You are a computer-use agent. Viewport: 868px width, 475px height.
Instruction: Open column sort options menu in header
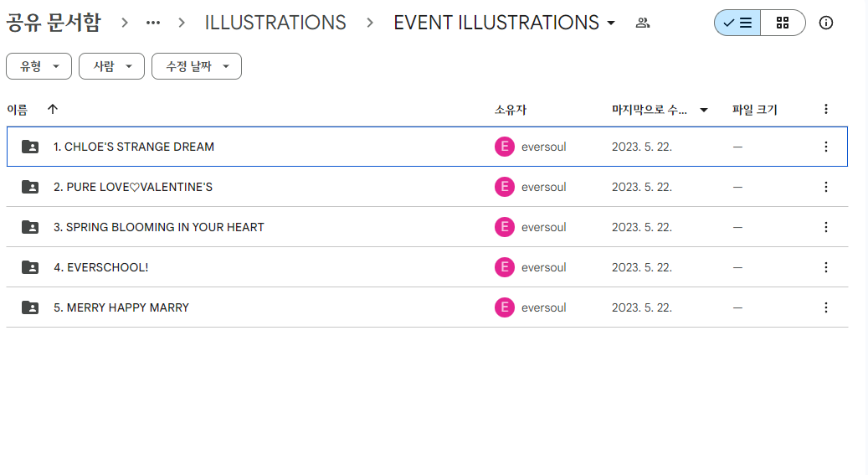826,109
